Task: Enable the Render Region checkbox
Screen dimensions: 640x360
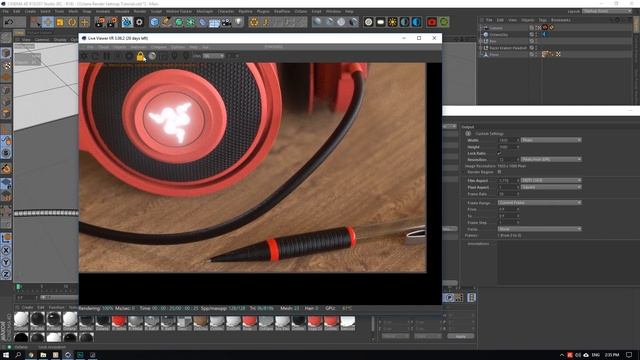Action: click(x=499, y=172)
